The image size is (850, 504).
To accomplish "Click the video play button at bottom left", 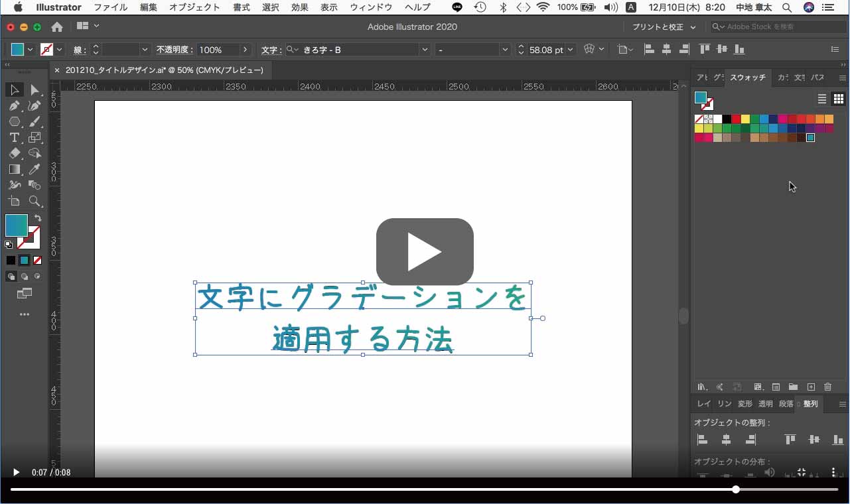I will coord(17,472).
